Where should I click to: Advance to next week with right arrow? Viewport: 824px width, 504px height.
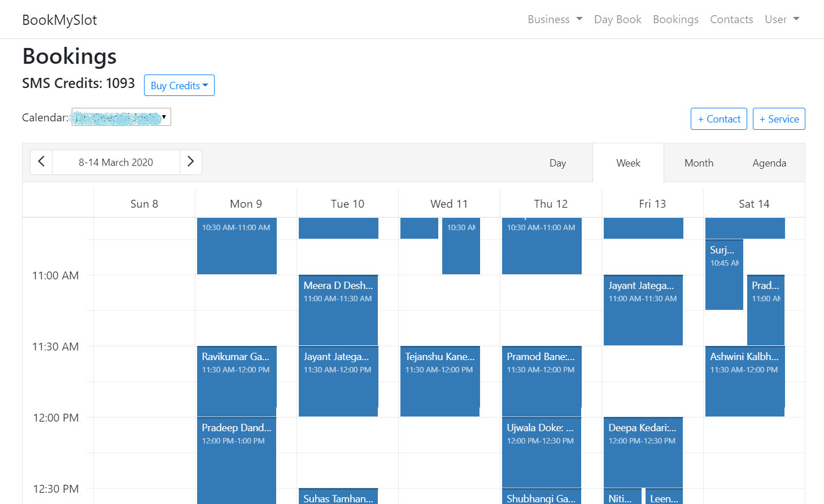point(190,162)
